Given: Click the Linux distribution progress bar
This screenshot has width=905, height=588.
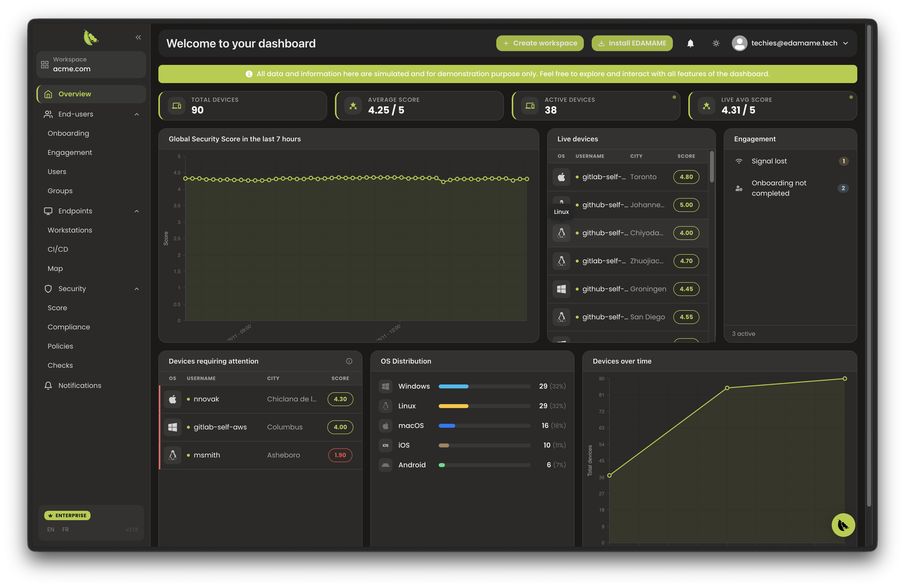Looking at the screenshot, I should click(x=484, y=406).
